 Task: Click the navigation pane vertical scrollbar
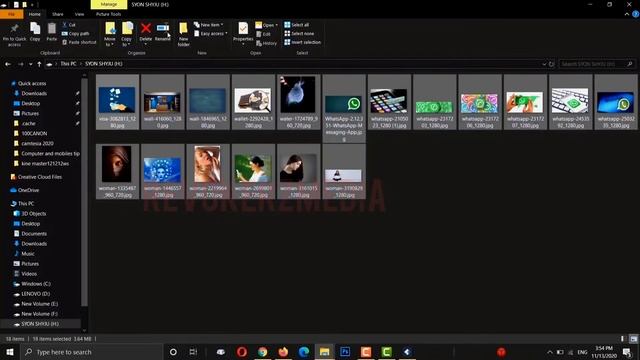[x=84, y=192]
